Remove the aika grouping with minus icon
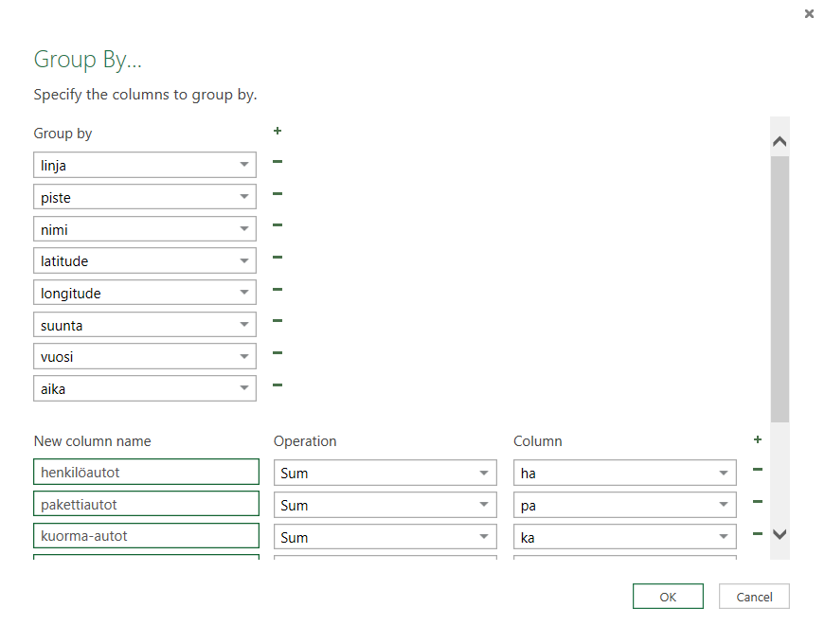Viewport: 825px width, 644px height. [x=278, y=385]
